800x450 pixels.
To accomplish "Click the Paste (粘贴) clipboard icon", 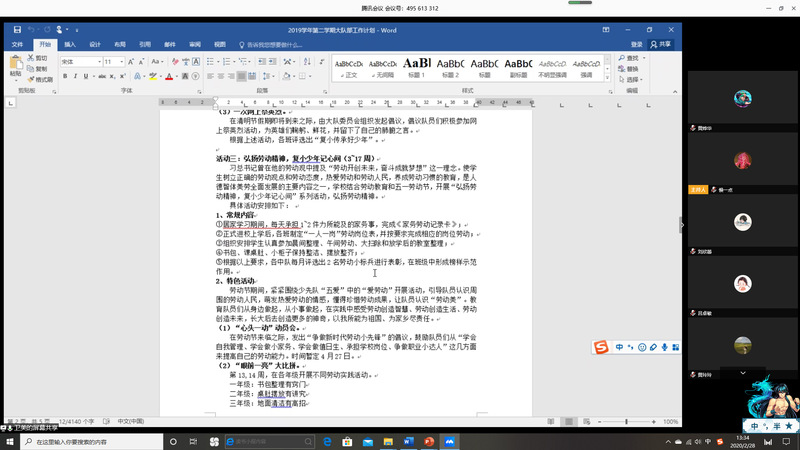I will pyautogui.click(x=15, y=66).
